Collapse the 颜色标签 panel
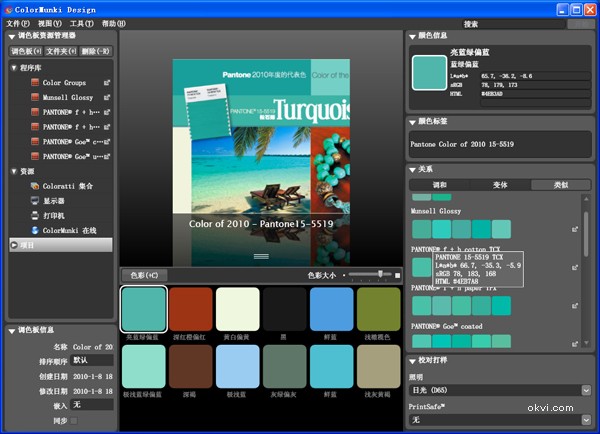This screenshot has height=434, width=600. (x=412, y=122)
